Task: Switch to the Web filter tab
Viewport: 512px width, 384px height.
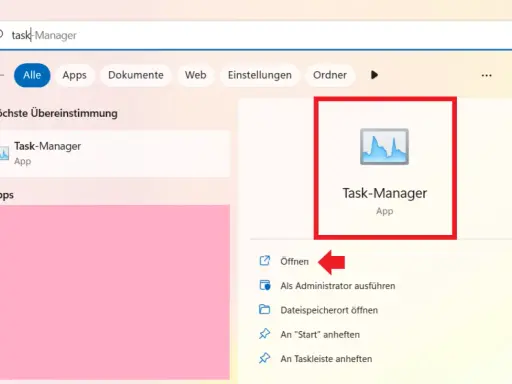Action: [x=196, y=75]
